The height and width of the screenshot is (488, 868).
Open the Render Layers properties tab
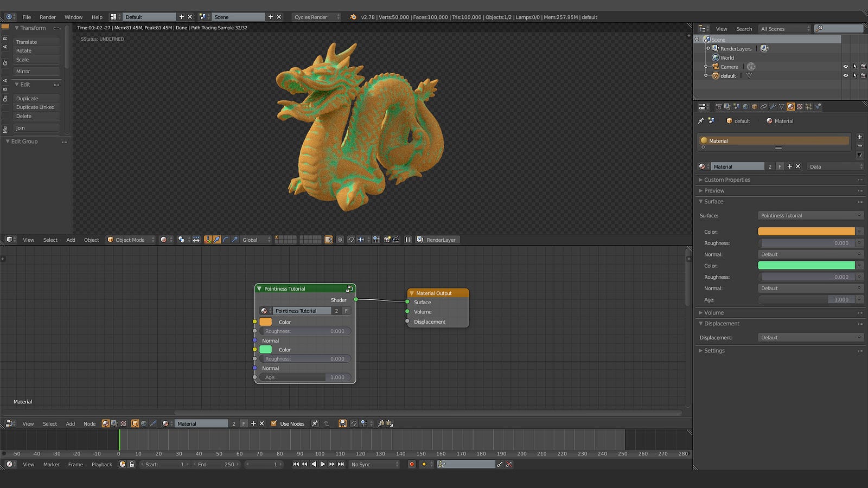pos(727,107)
